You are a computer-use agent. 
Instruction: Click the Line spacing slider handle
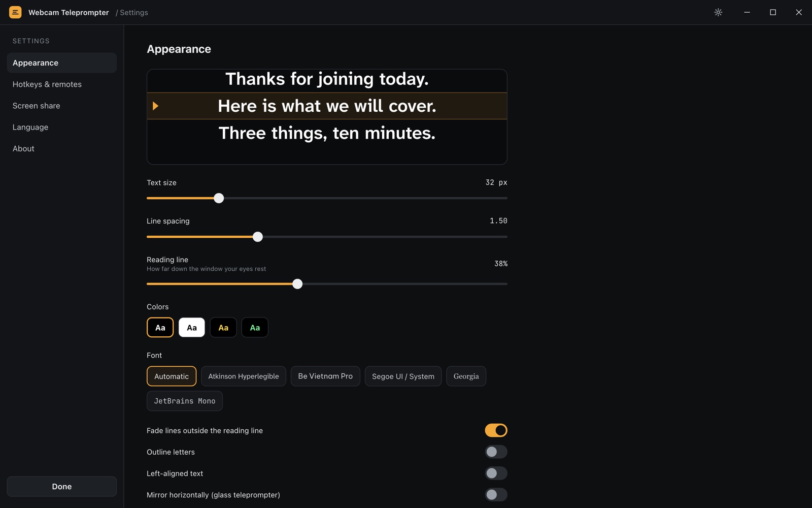(258, 237)
